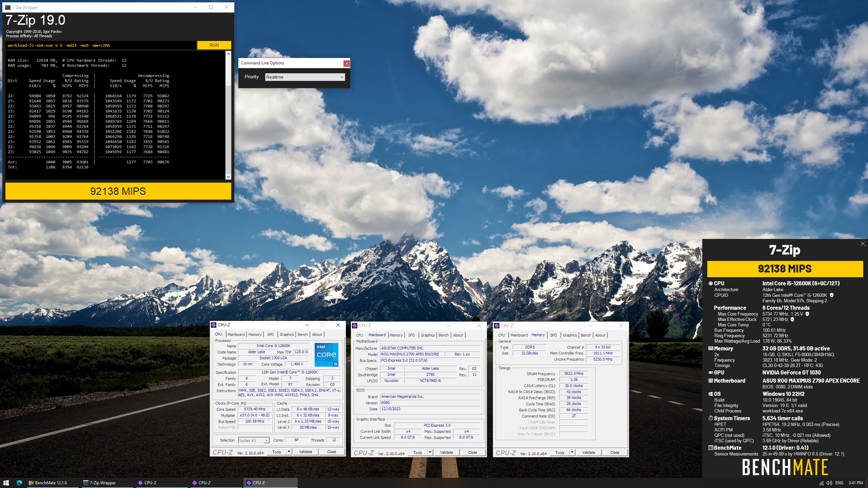
Task: Expand Tools dropdown arrow in Mainboard CPU-Z window
Action: 430,452
